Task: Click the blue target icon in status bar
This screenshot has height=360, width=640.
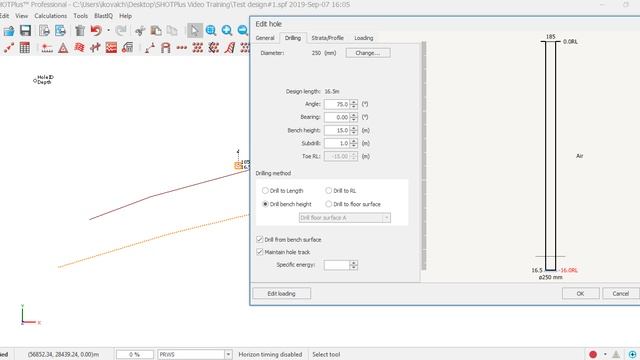Action: point(632,354)
